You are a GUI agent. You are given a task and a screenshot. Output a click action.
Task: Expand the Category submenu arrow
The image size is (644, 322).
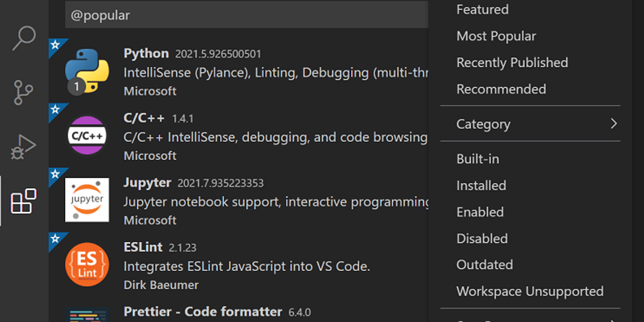tap(614, 123)
